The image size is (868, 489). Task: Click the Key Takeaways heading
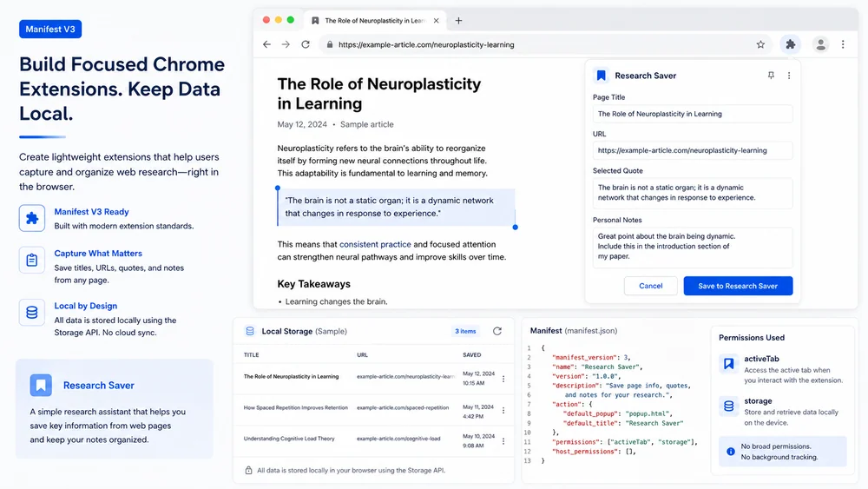click(314, 283)
